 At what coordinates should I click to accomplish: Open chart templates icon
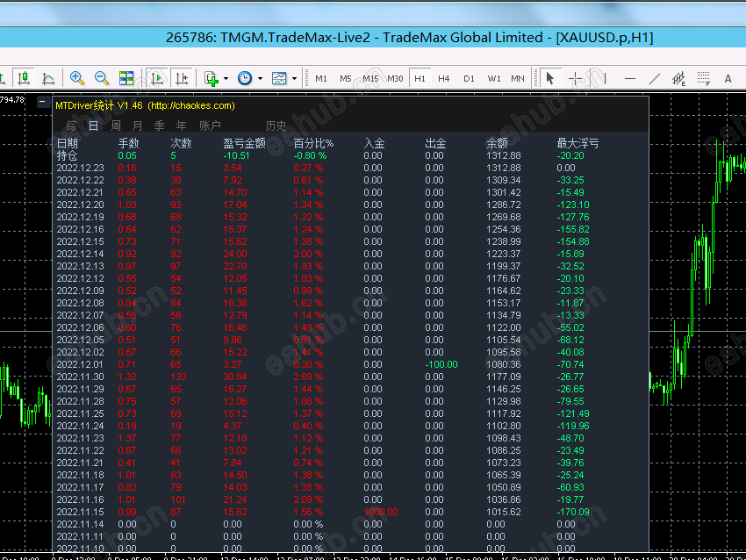(x=279, y=77)
